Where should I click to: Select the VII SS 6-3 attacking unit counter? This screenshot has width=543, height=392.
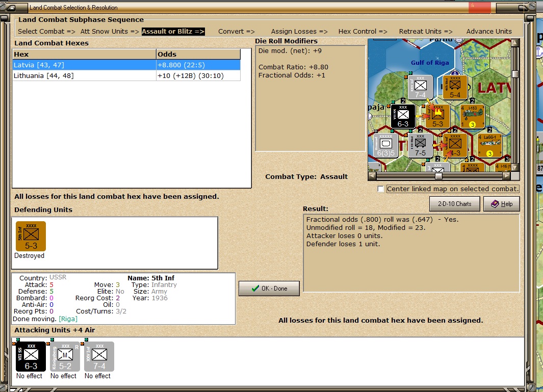[x=31, y=356]
